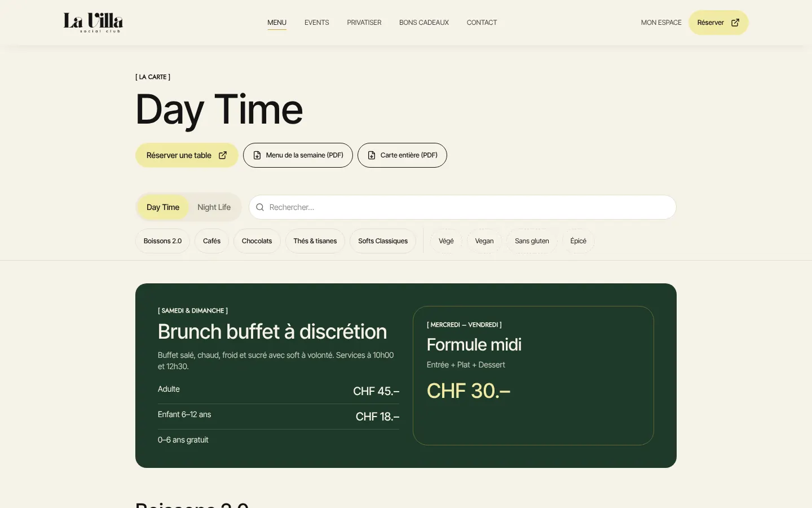Jump to the Boissons 2.0 category
812x508 pixels.
(x=162, y=241)
